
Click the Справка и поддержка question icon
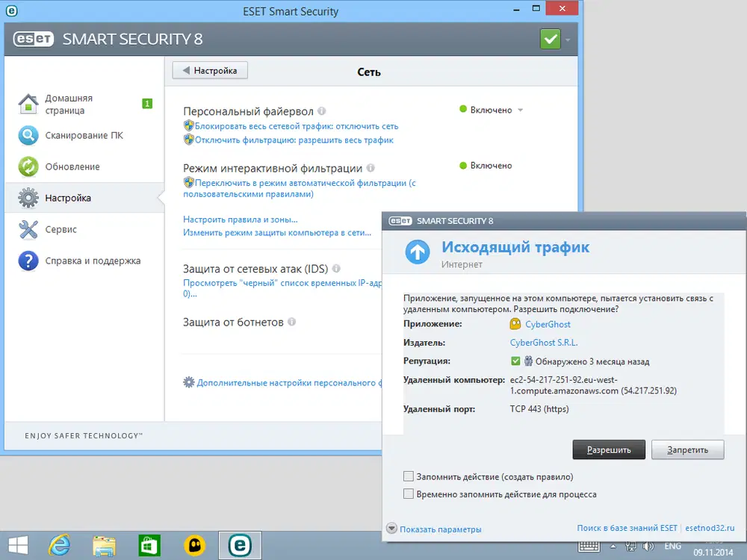pyautogui.click(x=28, y=261)
